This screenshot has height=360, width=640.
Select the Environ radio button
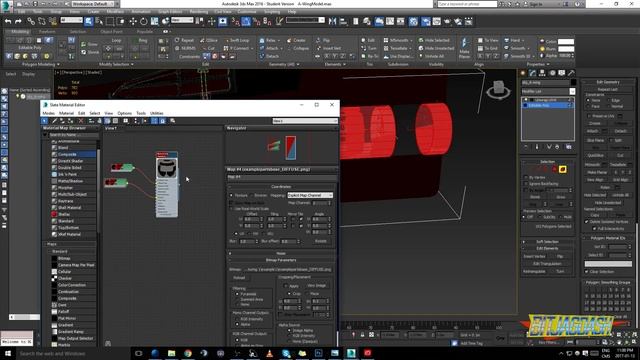(251, 196)
